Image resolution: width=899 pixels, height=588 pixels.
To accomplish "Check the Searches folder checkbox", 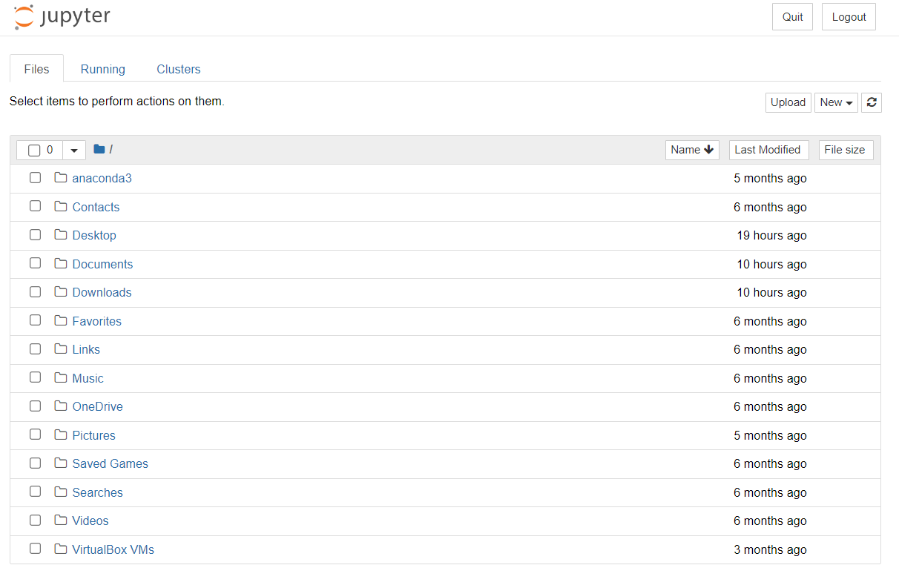I will pyautogui.click(x=35, y=492).
